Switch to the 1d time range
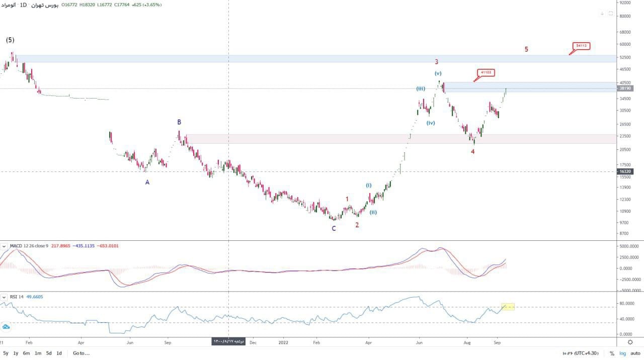Viewport: 644px width, 360px height. [x=59, y=353]
